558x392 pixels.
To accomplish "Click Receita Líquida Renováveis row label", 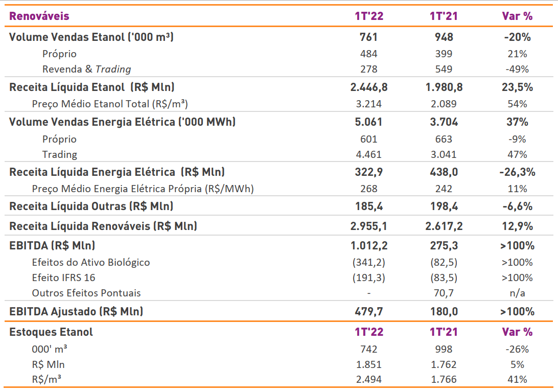I will point(103,226).
